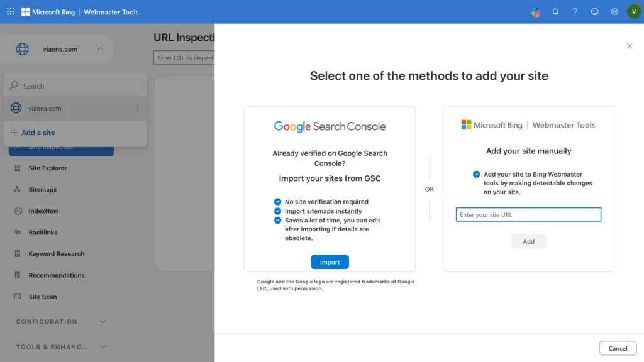Open settings gear icon in header
This screenshot has height=362, width=644.
pos(614,12)
